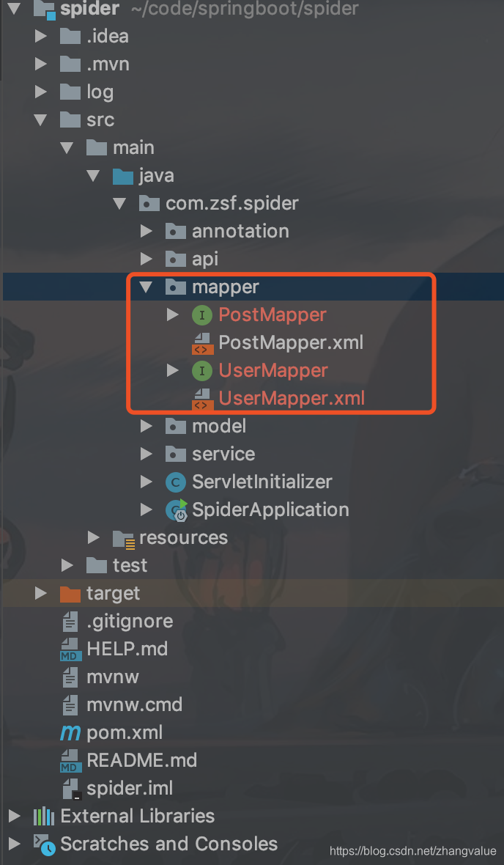Expand the UserMapper interface node

(173, 371)
